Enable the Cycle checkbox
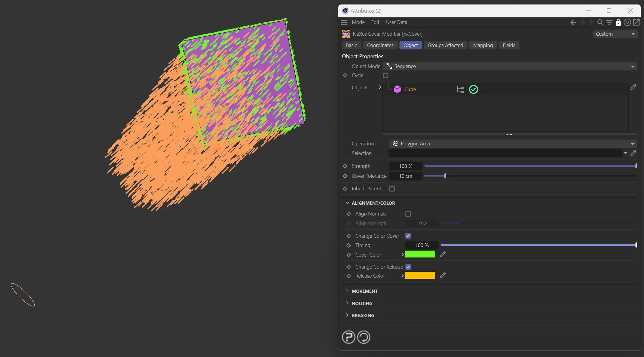 pyautogui.click(x=386, y=76)
